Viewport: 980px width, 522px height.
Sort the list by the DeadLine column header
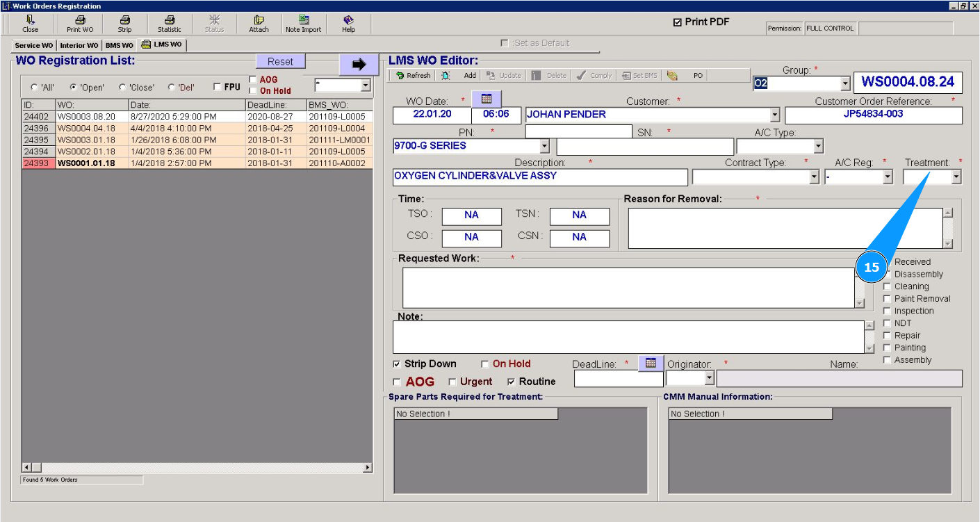tap(276, 104)
